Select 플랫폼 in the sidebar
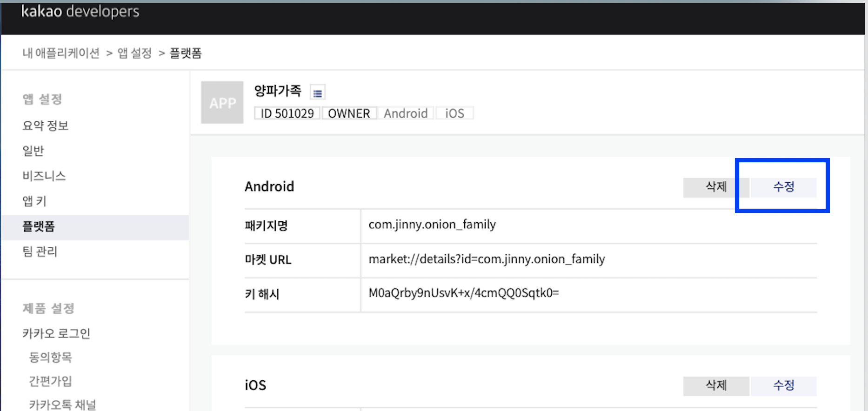The image size is (868, 411). tap(95, 227)
